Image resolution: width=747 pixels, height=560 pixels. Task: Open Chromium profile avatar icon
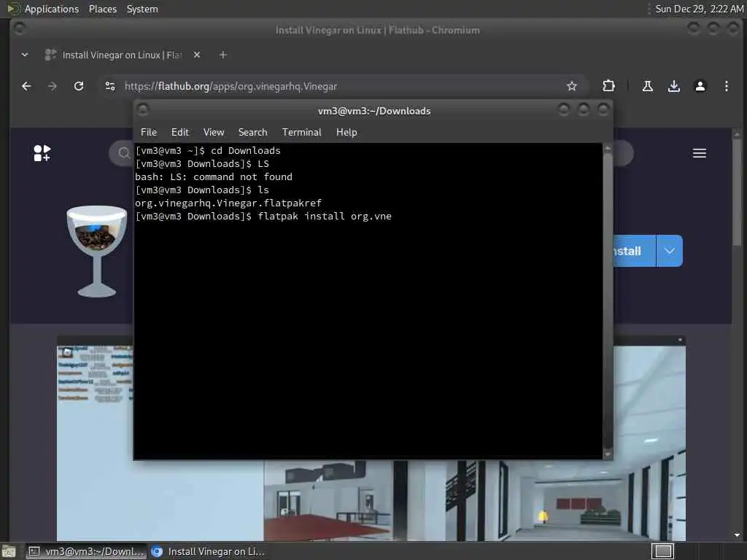coord(700,86)
